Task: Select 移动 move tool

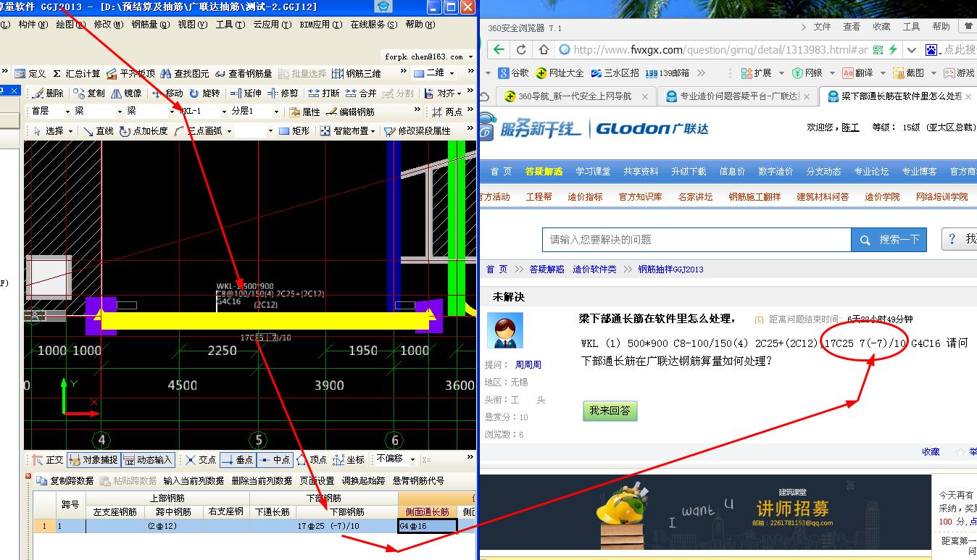Action: coord(167,93)
